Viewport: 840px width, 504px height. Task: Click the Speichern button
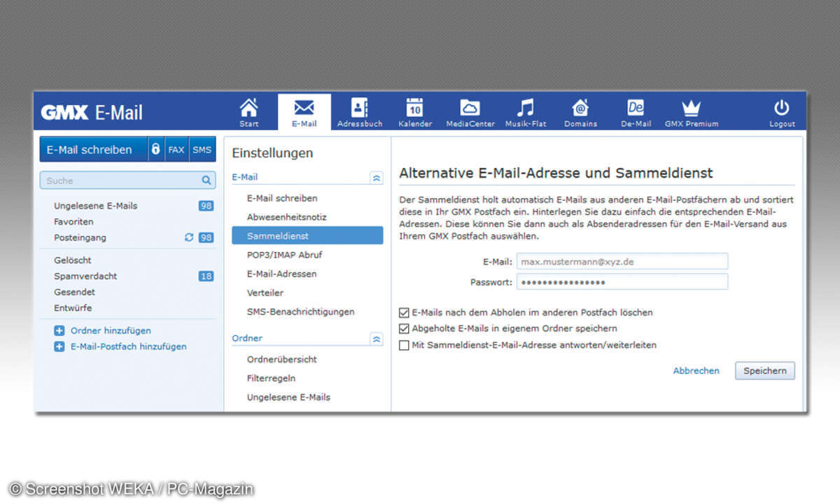pyautogui.click(x=764, y=371)
